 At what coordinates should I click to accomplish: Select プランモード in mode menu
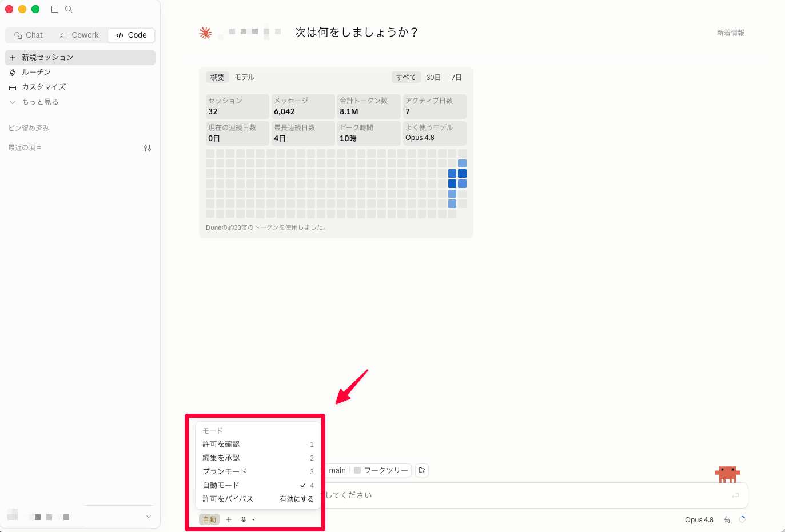(258, 471)
